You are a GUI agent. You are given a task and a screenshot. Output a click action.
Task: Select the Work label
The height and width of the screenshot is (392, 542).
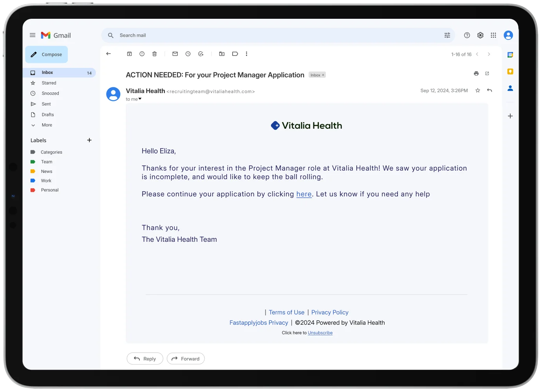click(x=46, y=181)
